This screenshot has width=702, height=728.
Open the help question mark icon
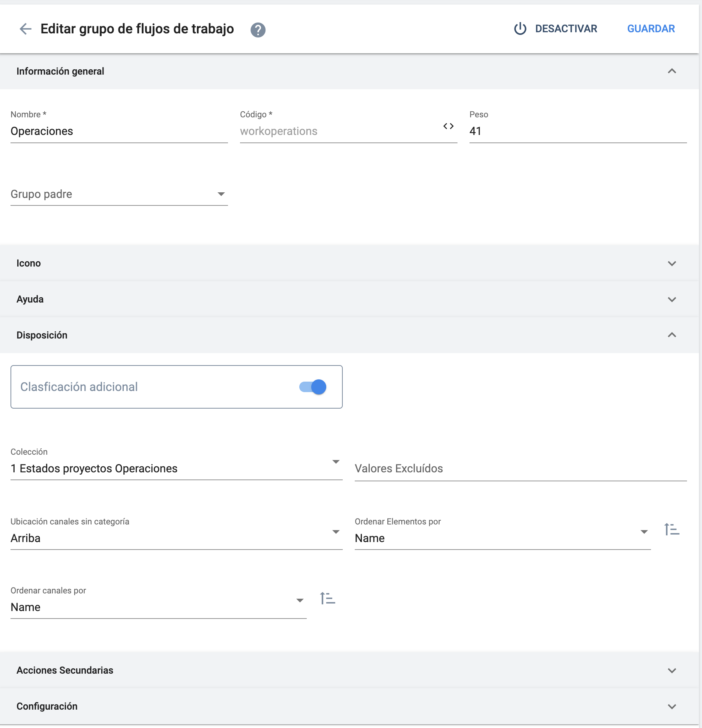point(258,30)
